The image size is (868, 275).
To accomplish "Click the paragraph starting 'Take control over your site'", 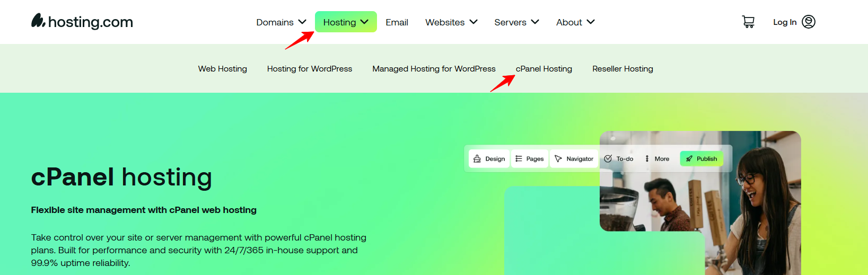I will [199, 250].
